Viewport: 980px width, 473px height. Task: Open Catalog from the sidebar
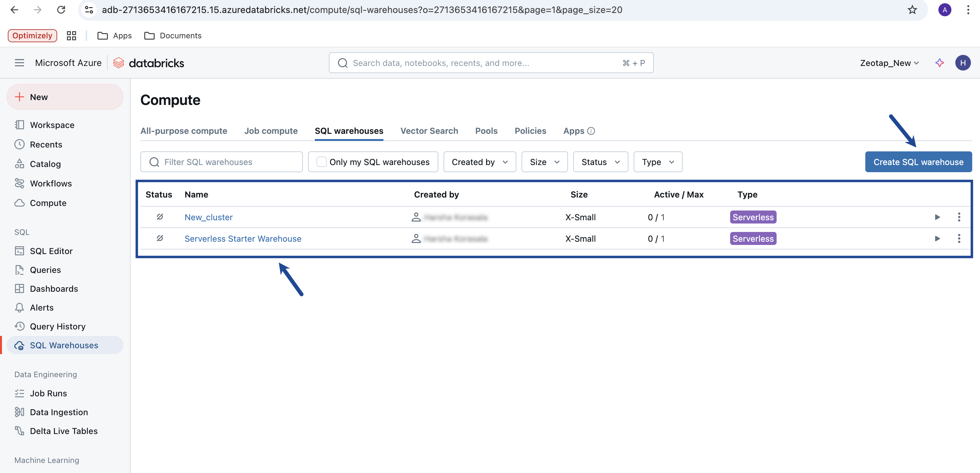pyautogui.click(x=45, y=164)
